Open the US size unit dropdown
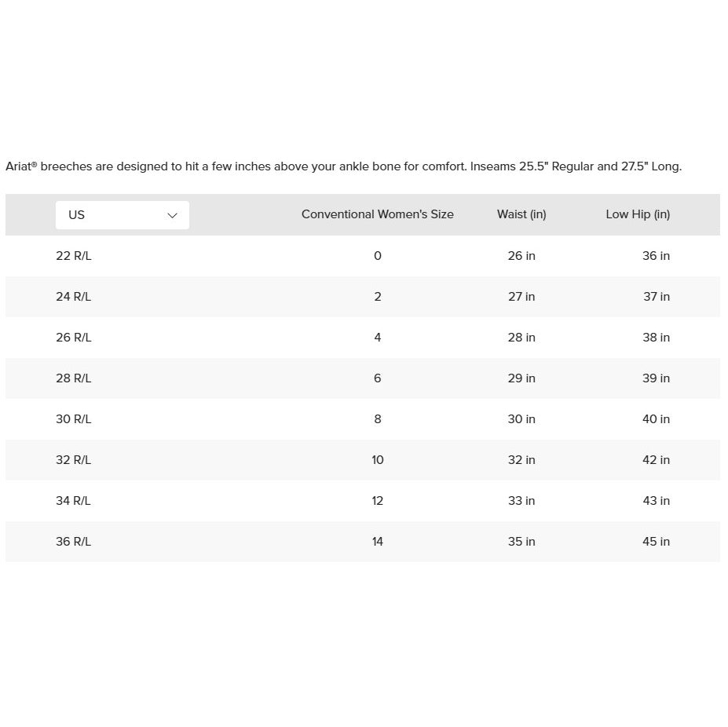728x727 pixels. pos(122,215)
